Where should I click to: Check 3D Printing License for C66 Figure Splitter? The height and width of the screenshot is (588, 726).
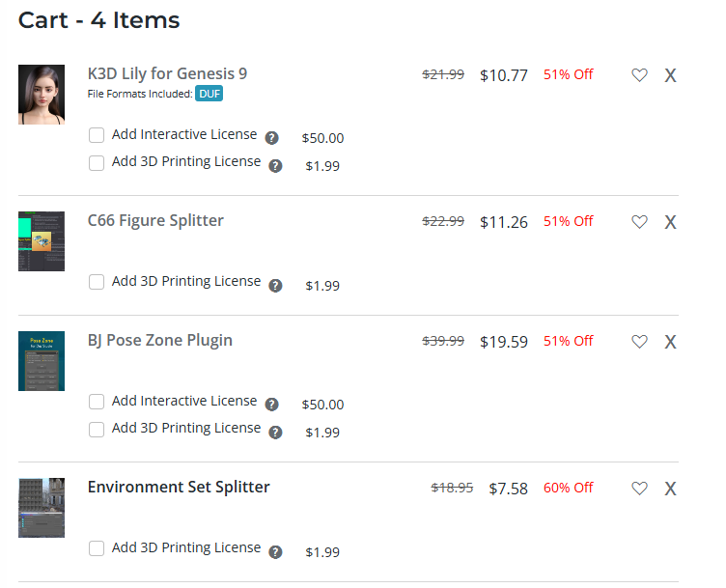pyautogui.click(x=97, y=282)
